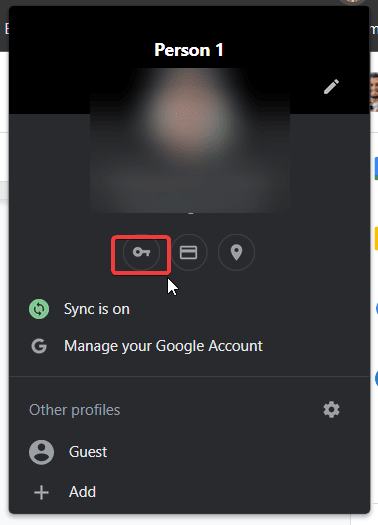Open profile settings via the gear icon

tap(331, 409)
